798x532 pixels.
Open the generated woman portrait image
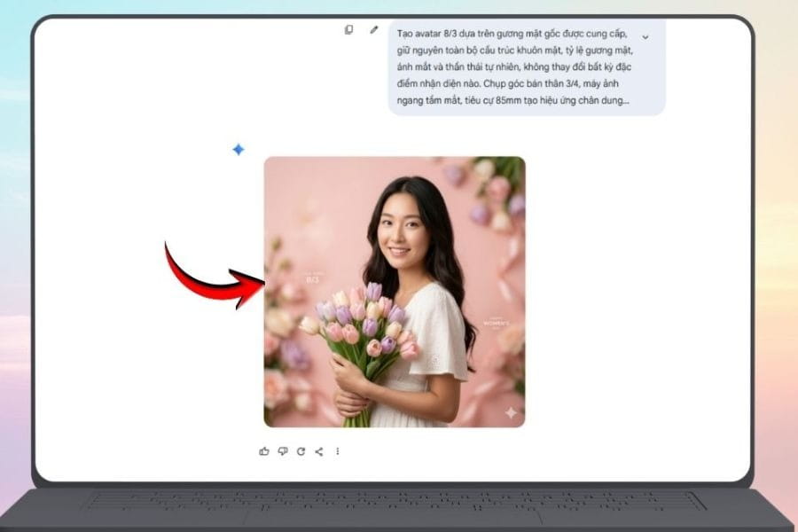click(395, 292)
